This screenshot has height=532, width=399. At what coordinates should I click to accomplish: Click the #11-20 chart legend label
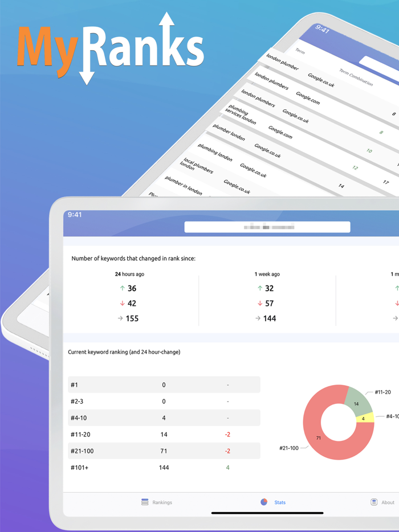[382, 392]
